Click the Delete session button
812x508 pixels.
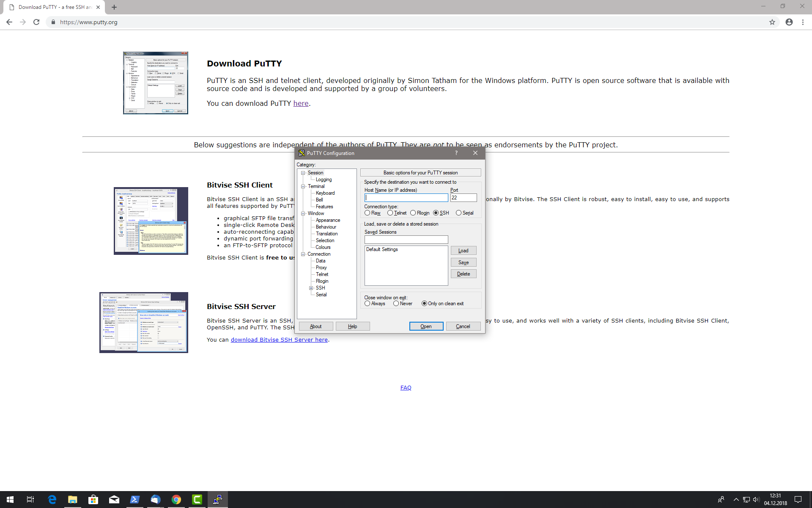tap(464, 274)
